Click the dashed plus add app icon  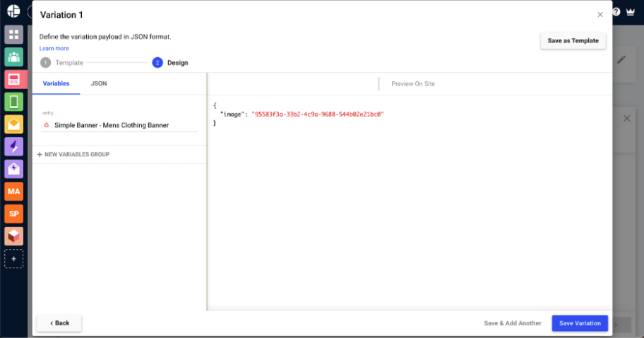point(13,259)
